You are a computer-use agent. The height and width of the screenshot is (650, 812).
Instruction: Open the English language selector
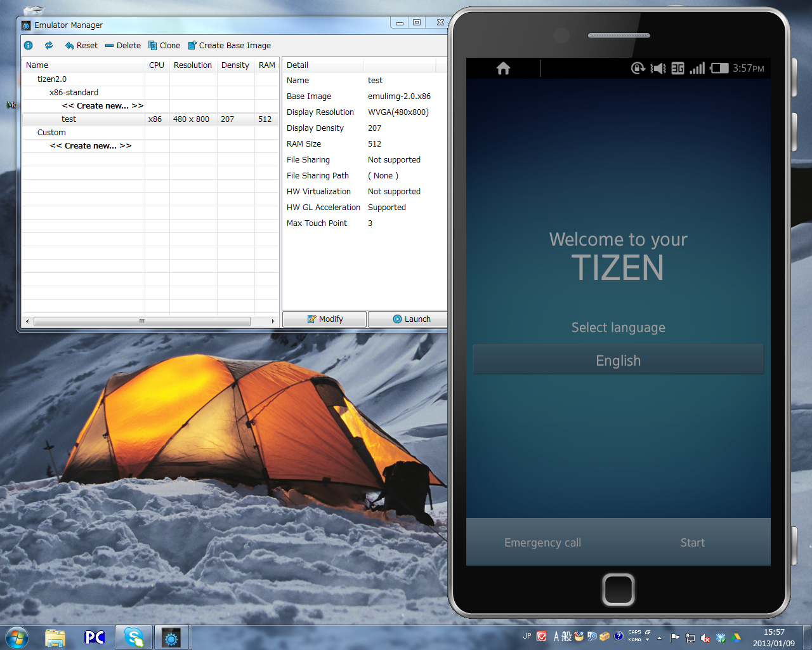point(619,360)
